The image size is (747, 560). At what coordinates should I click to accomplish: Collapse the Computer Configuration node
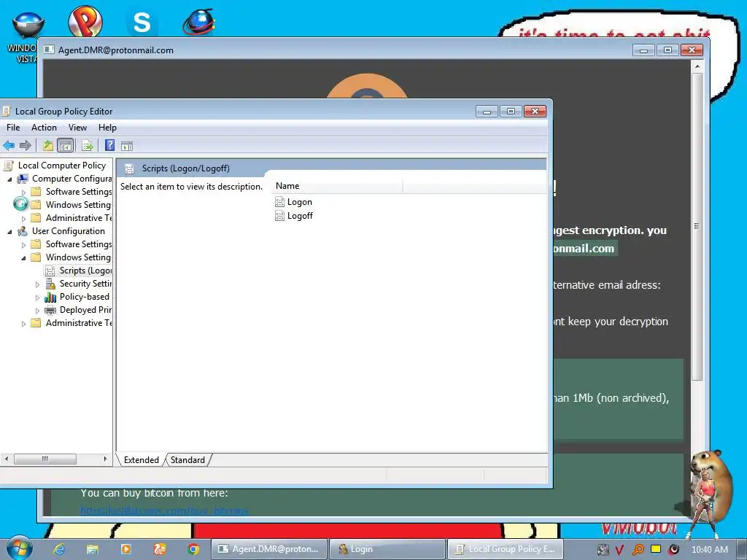9,179
